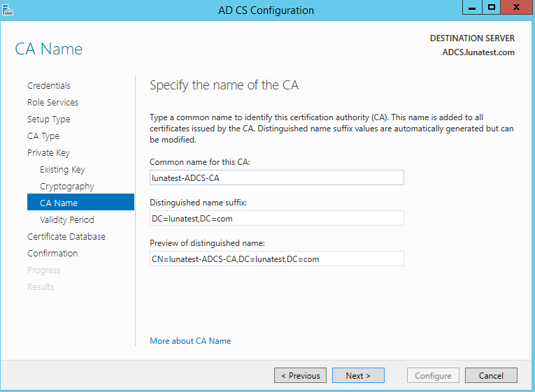Click the ADCS.lunatest.com server name
Viewport: 535px width, 392px height.
pyautogui.click(x=478, y=52)
